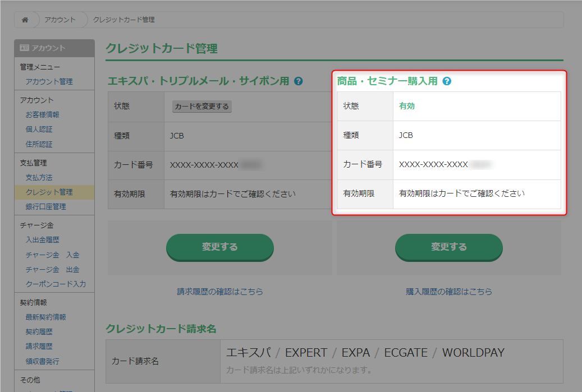
Task: Go to 入出金履歴 in sidebar
Action: (x=42, y=240)
